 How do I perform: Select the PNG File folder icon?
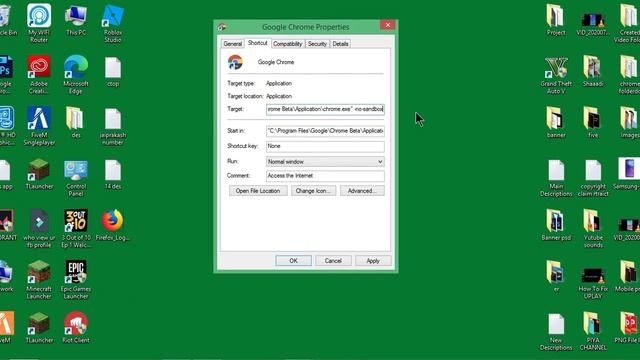coord(628,327)
